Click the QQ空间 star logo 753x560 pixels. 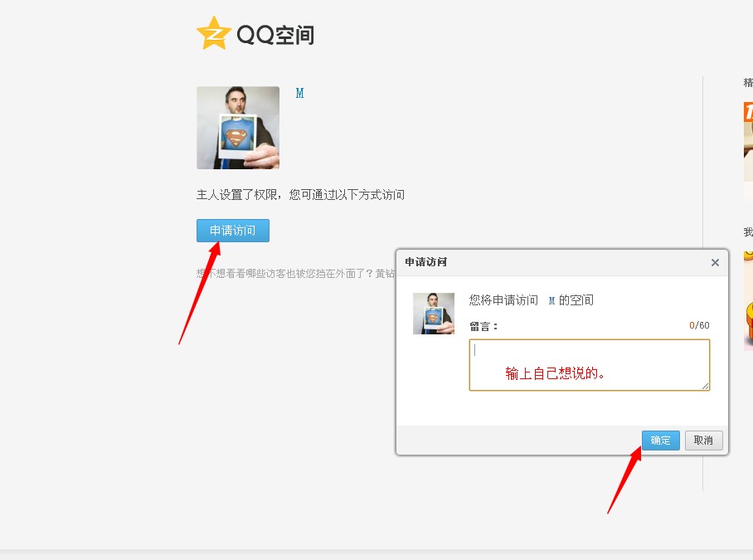coord(212,34)
